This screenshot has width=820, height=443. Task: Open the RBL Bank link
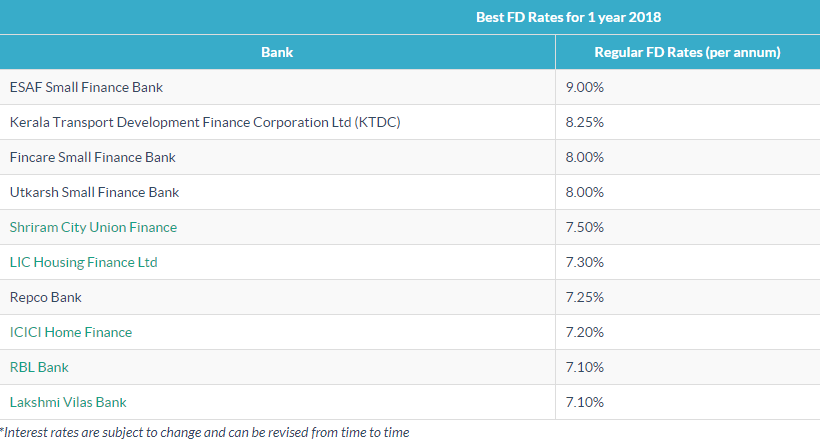[x=39, y=367]
